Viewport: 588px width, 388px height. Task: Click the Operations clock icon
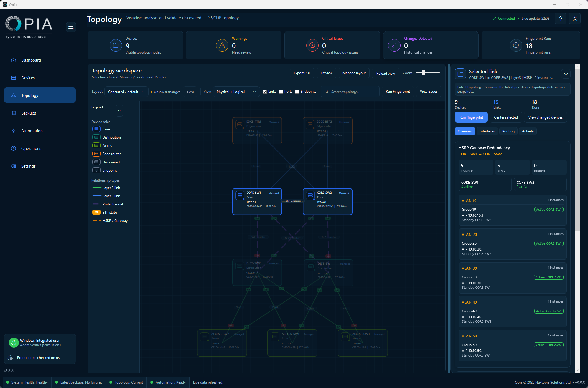point(14,148)
